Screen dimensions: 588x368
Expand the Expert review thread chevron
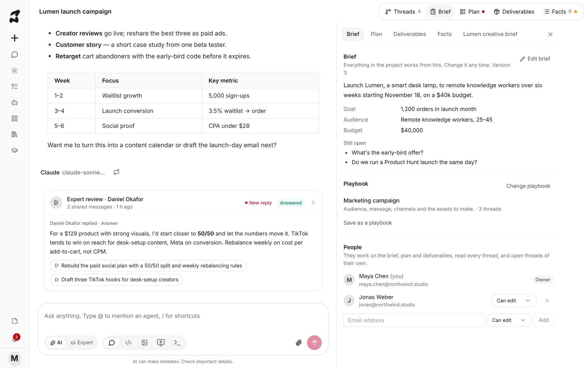[313, 203]
